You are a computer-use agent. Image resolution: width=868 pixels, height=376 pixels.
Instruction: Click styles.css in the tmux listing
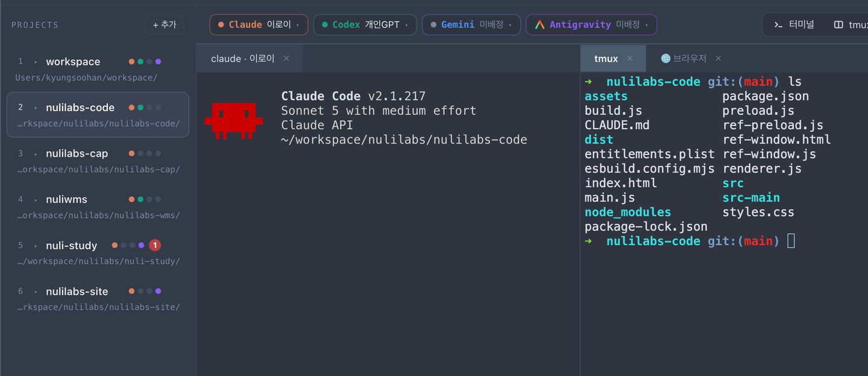click(758, 212)
